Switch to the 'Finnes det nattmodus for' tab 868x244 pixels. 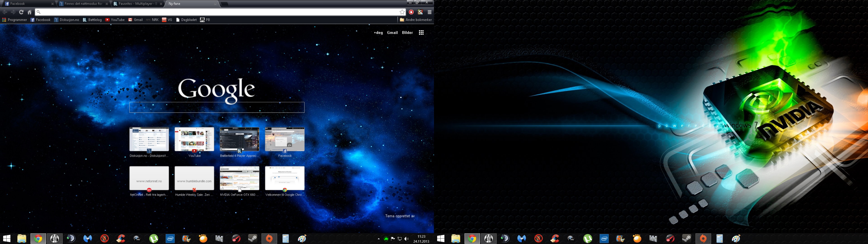pyautogui.click(x=83, y=4)
